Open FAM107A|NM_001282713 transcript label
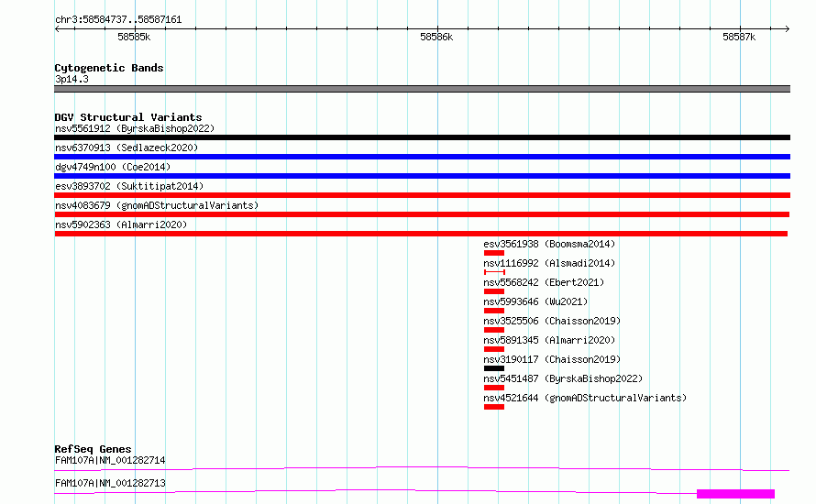The image size is (816, 504). coord(110,483)
